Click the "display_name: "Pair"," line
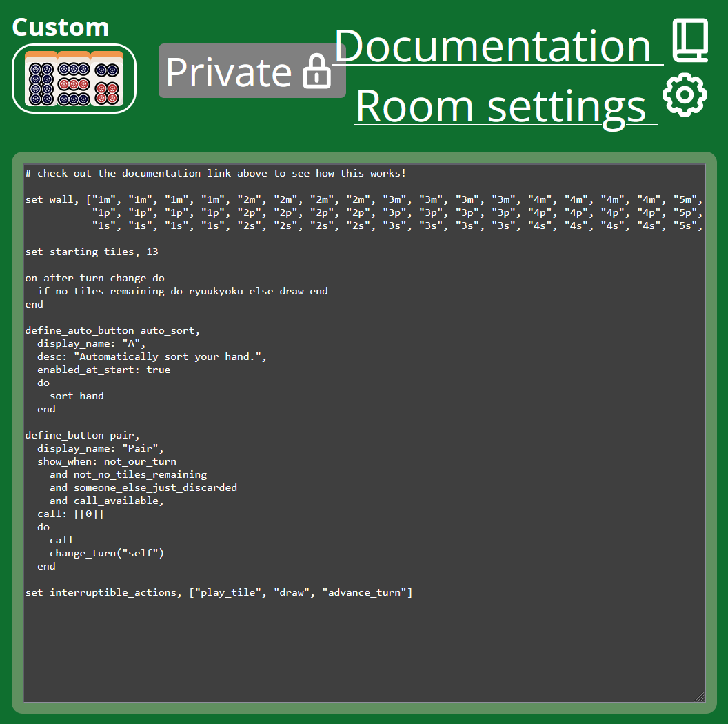Image resolution: width=728 pixels, height=724 pixels. point(100,448)
